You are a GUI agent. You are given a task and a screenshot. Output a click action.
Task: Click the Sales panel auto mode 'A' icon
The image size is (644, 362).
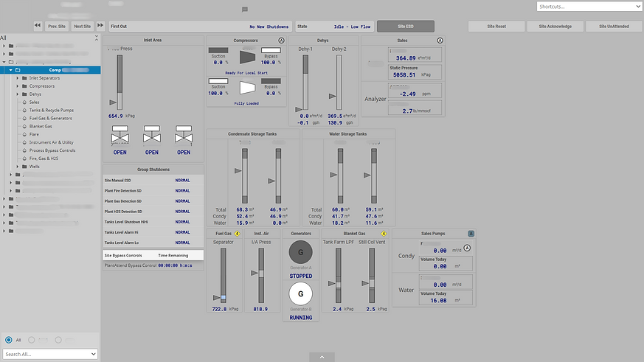[x=440, y=41]
